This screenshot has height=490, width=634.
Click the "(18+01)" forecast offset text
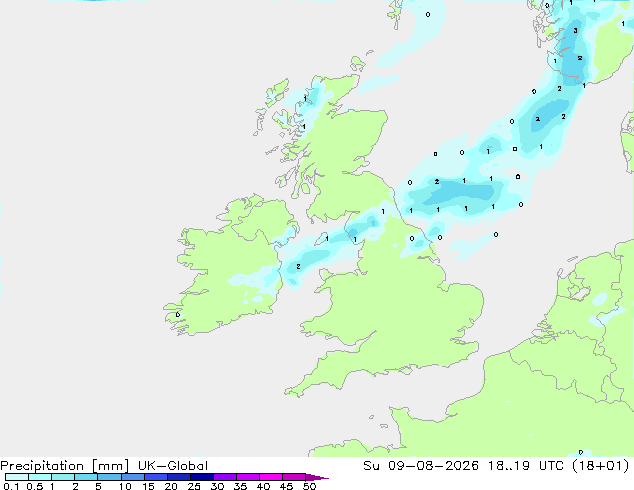pyautogui.click(x=601, y=466)
